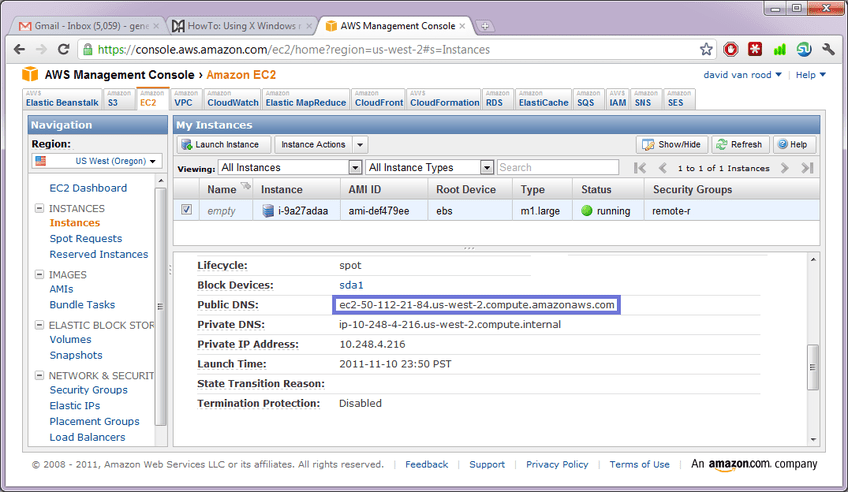This screenshot has height=492, width=848.
Task: Collapse the NETWORK & SECURITY section
Action: (39, 375)
